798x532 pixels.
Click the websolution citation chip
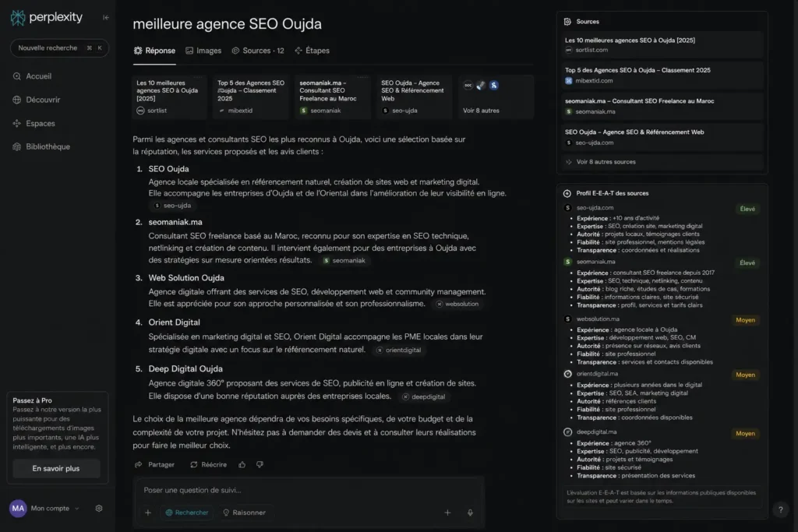pyautogui.click(x=457, y=304)
